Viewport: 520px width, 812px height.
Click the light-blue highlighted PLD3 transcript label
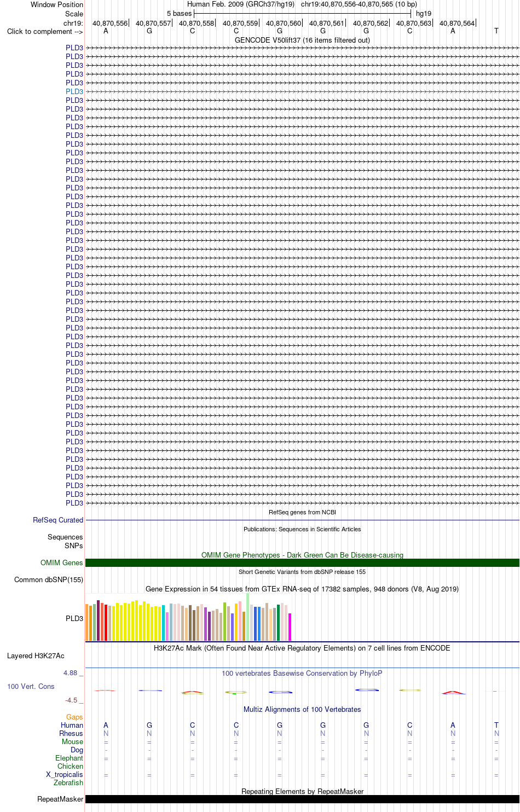point(74,91)
